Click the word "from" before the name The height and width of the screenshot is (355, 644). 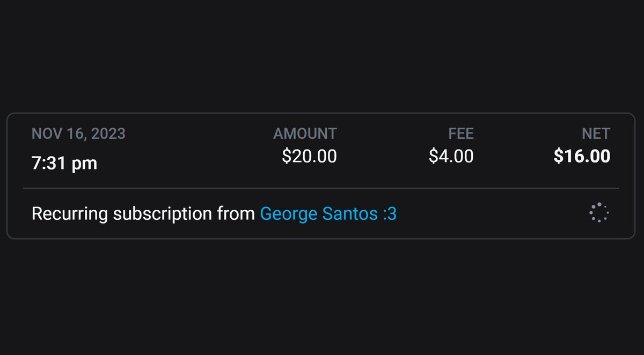(x=236, y=214)
